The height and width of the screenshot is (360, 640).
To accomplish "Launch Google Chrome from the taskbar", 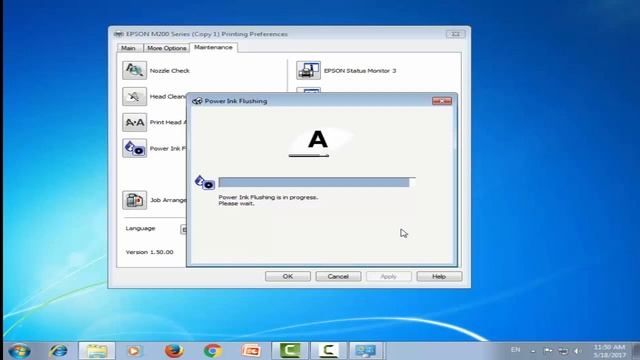I will (213, 351).
